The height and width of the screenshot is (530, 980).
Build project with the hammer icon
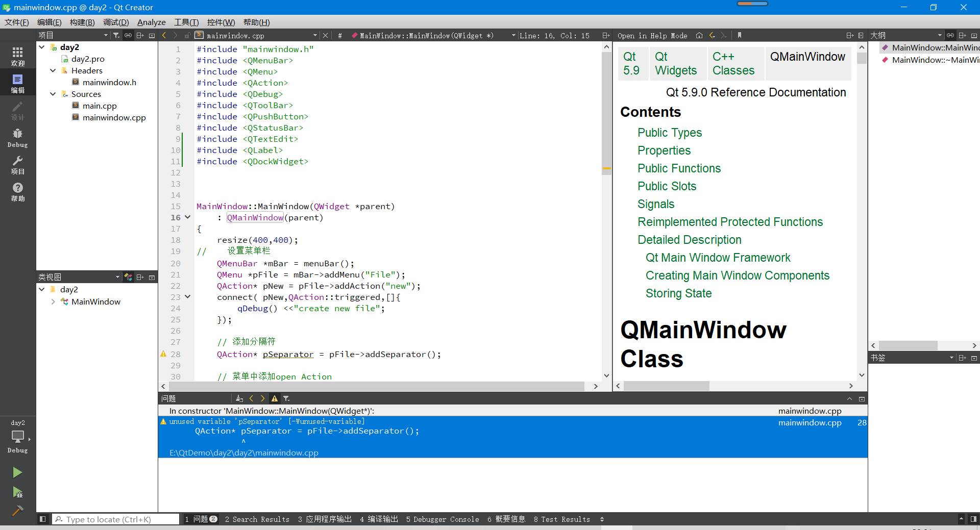pyautogui.click(x=17, y=510)
